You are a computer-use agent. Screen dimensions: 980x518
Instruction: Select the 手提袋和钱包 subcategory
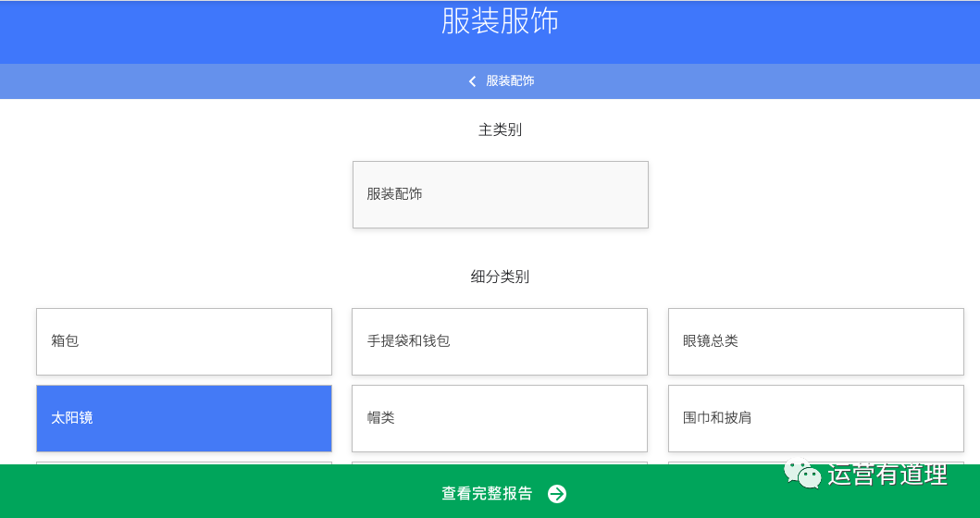(x=499, y=341)
